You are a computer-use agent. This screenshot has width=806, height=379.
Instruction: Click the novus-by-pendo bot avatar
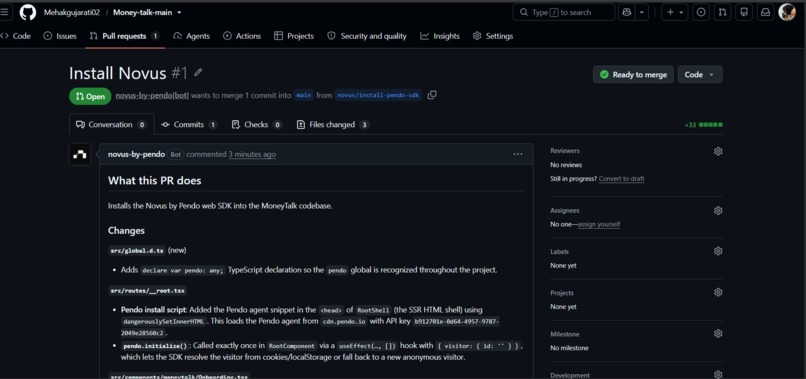tap(80, 154)
